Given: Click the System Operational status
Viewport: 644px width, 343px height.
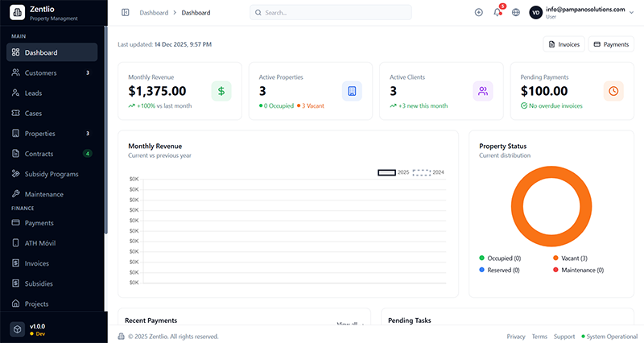Looking at the screenshot, I should click(609, 337).
